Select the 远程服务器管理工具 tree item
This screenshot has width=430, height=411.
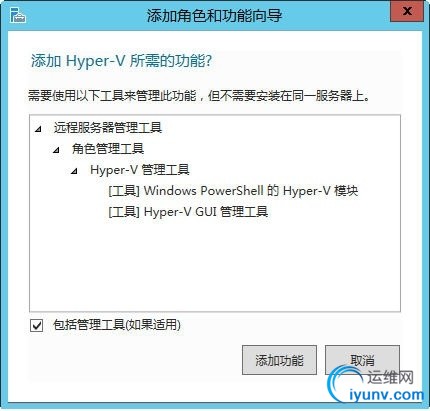click(108, 128)
